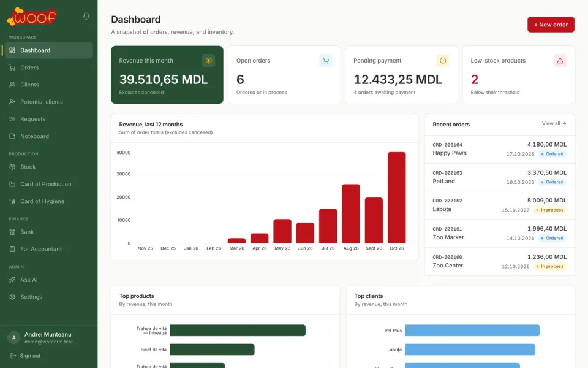This screenshot has height=368, width=588.
Task: Click the In process badge on ORD-000162
Action: [550, 210]
